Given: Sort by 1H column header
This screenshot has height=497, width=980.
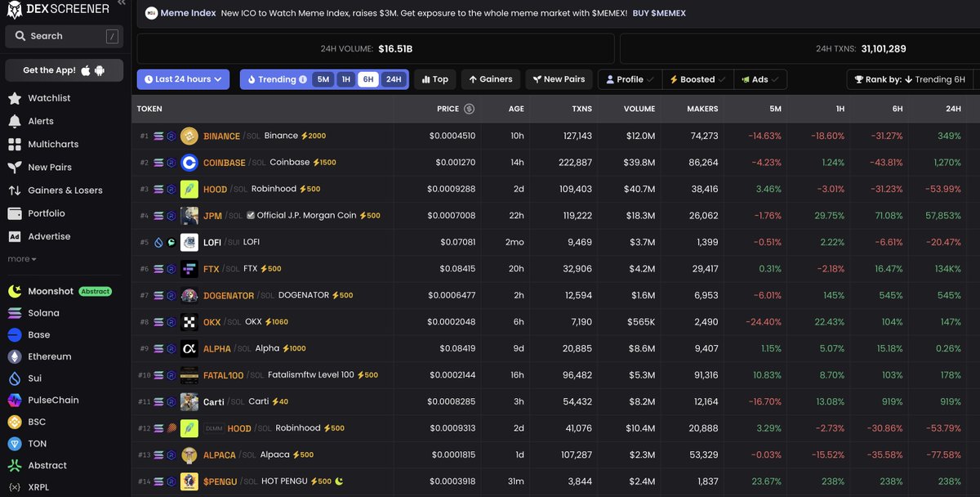Looking at the screenshot, I should tap(838, 109).
